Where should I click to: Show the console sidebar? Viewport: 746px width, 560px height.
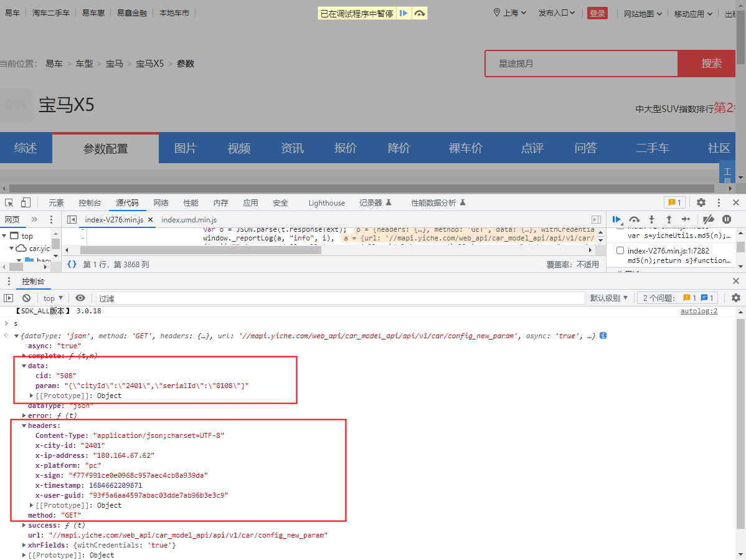click(9, 298)
